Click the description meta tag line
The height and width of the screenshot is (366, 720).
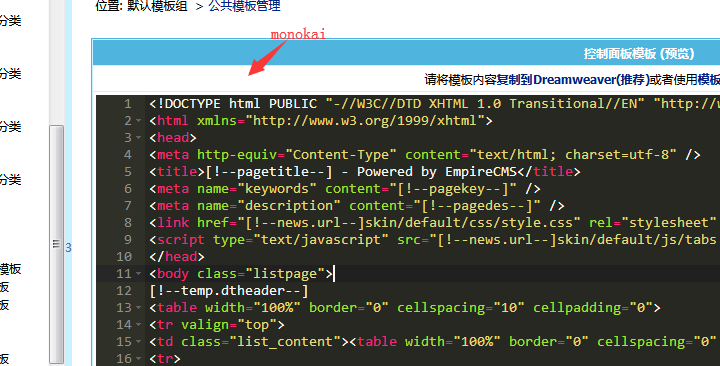click(357, 206)
